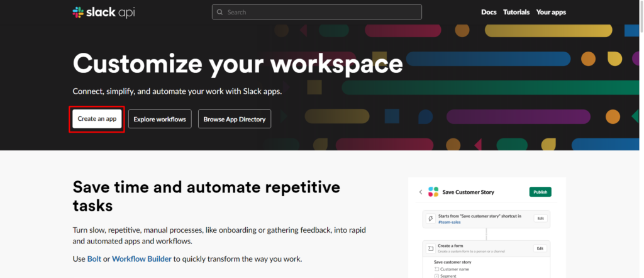Click the 'Save Customer Story' title text
644x278 pixels.
point(468,192)
